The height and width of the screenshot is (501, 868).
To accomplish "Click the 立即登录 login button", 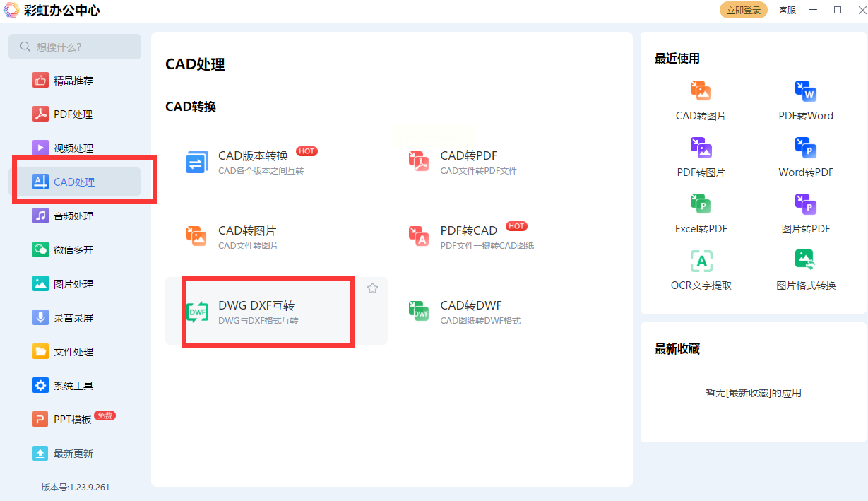I will 744,10.
